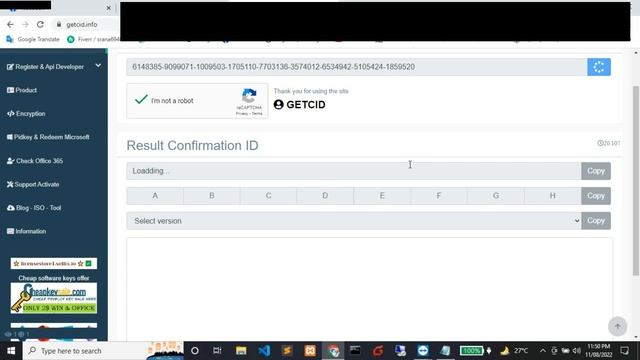Copy the A–H block values
The height and width of the screenshot is (360, 640).
[x=596, y=196]
